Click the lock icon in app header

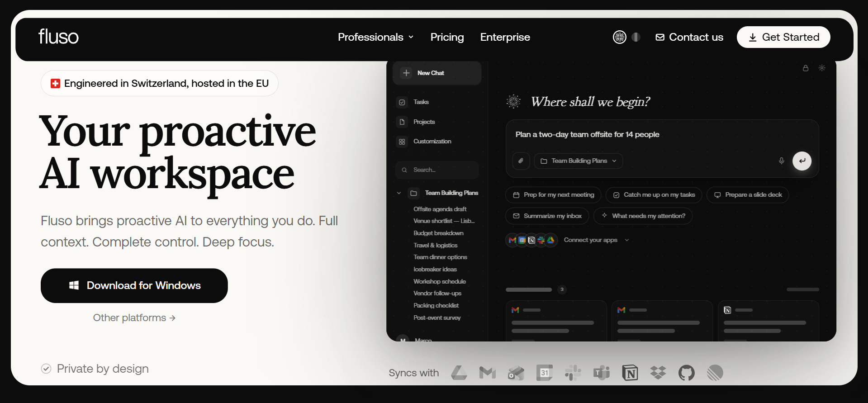point(806,68)
